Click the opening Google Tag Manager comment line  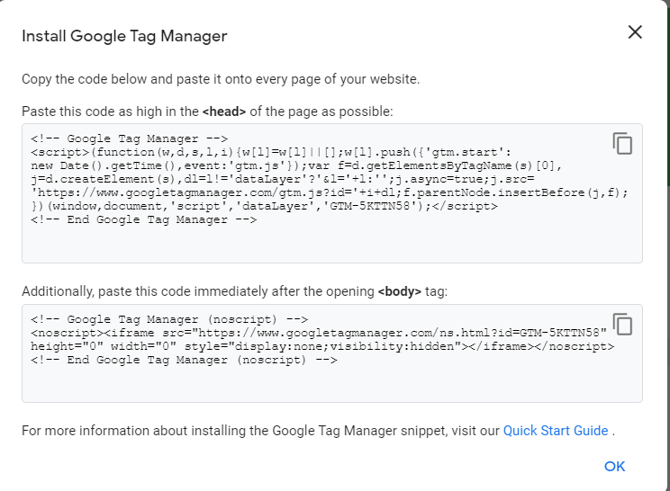[130, 139]
